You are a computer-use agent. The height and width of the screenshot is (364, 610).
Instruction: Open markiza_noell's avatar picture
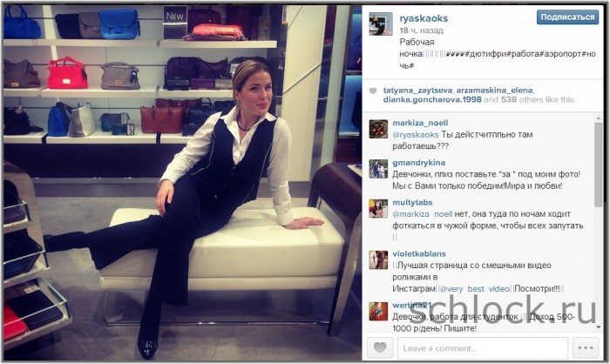[x=378, y=129]
